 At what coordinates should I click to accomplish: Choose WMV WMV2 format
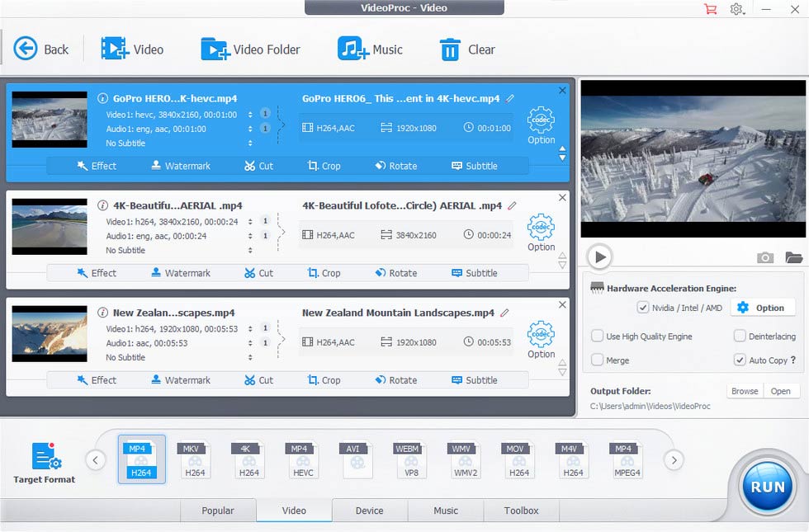click(x=466, y=459)
